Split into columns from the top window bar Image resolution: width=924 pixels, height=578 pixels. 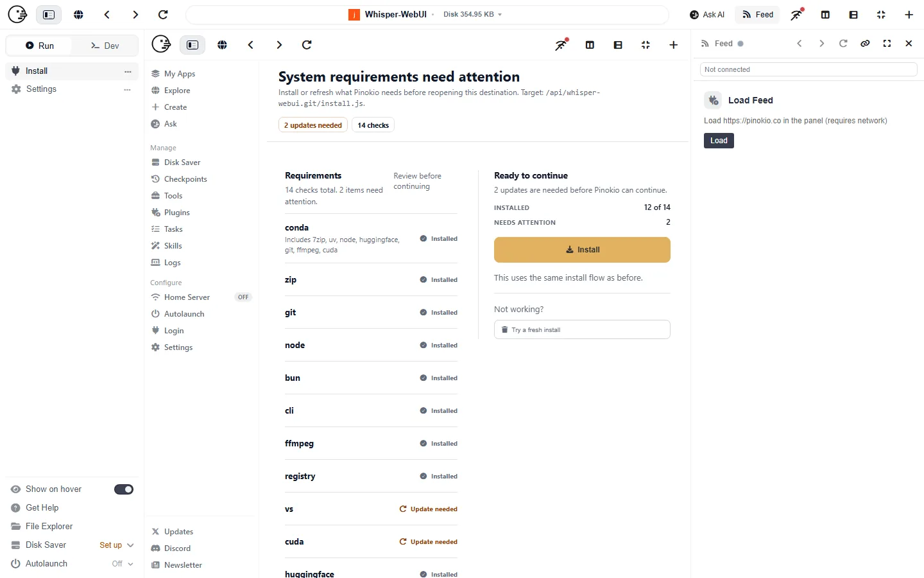point(825,14)
